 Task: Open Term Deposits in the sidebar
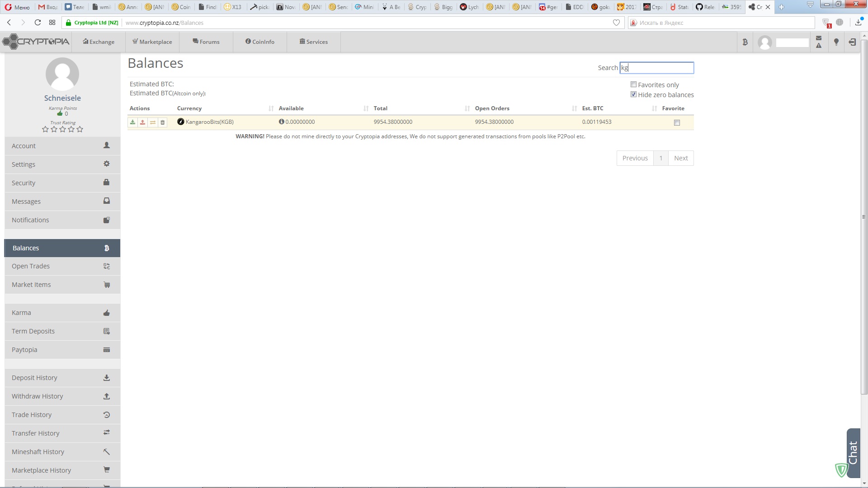point(62,331)
